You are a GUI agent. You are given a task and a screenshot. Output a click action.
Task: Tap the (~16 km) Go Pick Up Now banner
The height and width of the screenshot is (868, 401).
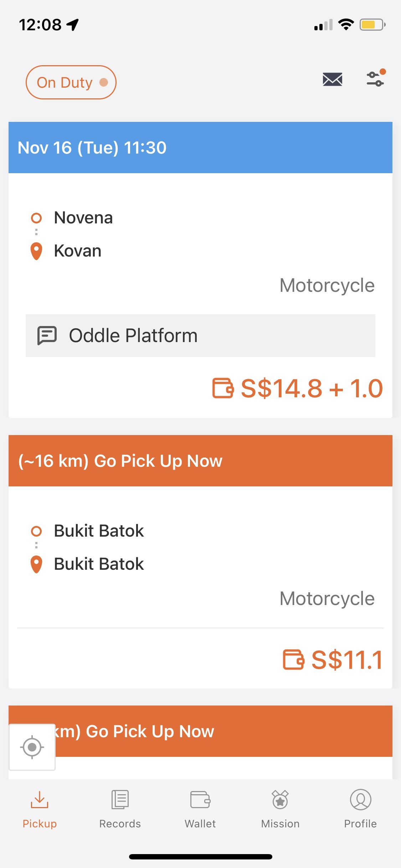pyautogui.click(x=200, y=461)
